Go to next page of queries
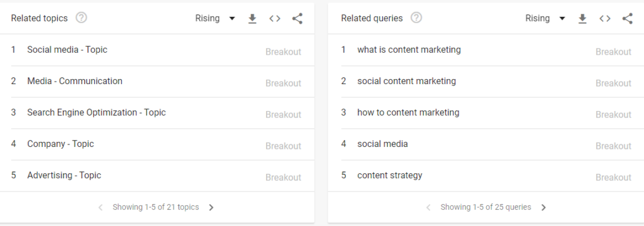644x226 pixels. click(543, 208)
